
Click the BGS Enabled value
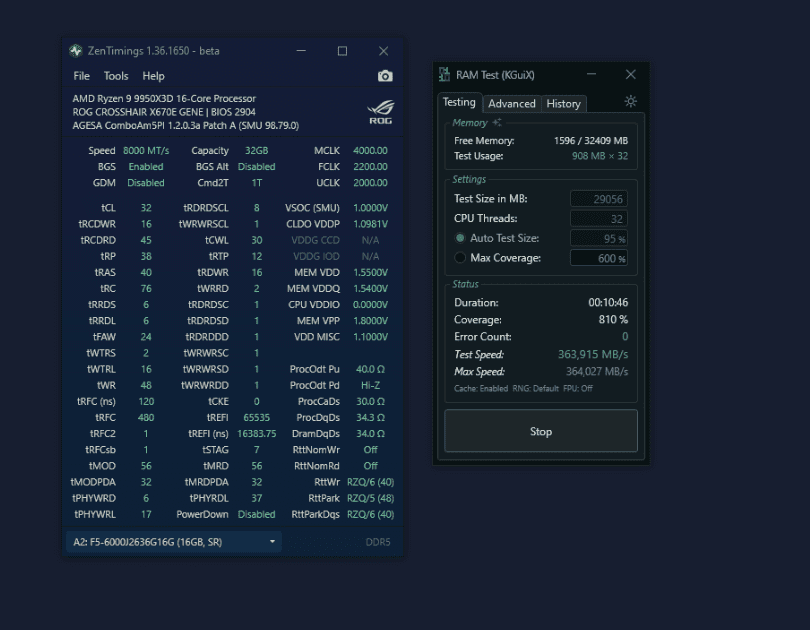[x=146, y=166]
